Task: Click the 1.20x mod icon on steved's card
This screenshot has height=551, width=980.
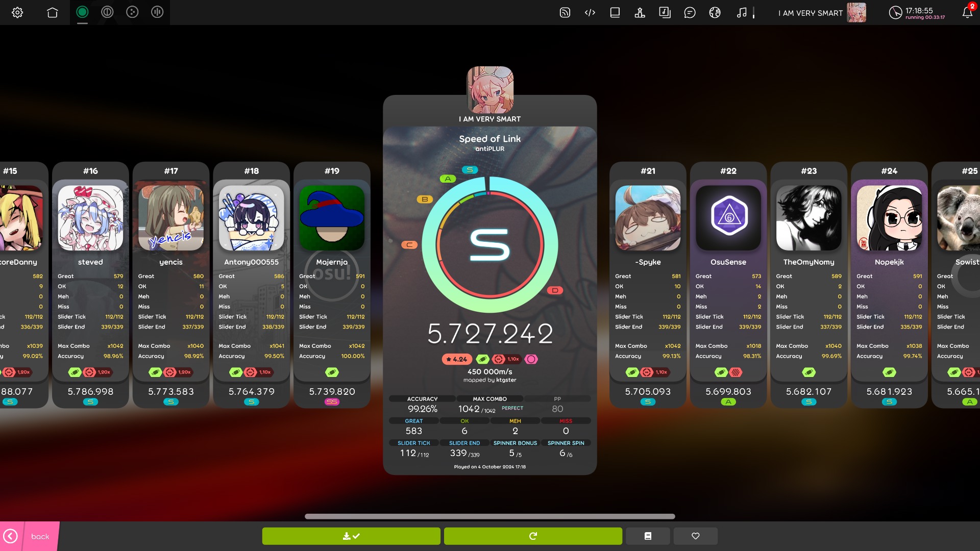Action: 97,372
